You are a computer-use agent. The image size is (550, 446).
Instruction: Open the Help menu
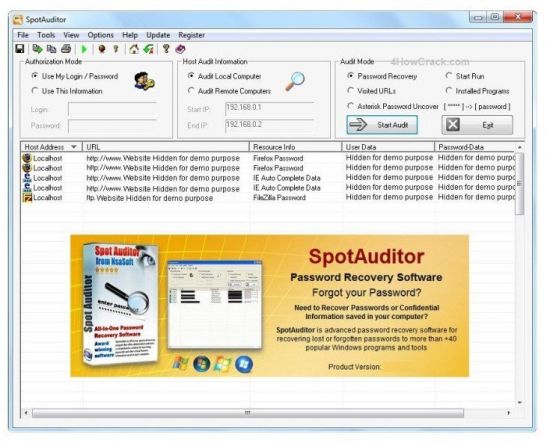(130, 35)
